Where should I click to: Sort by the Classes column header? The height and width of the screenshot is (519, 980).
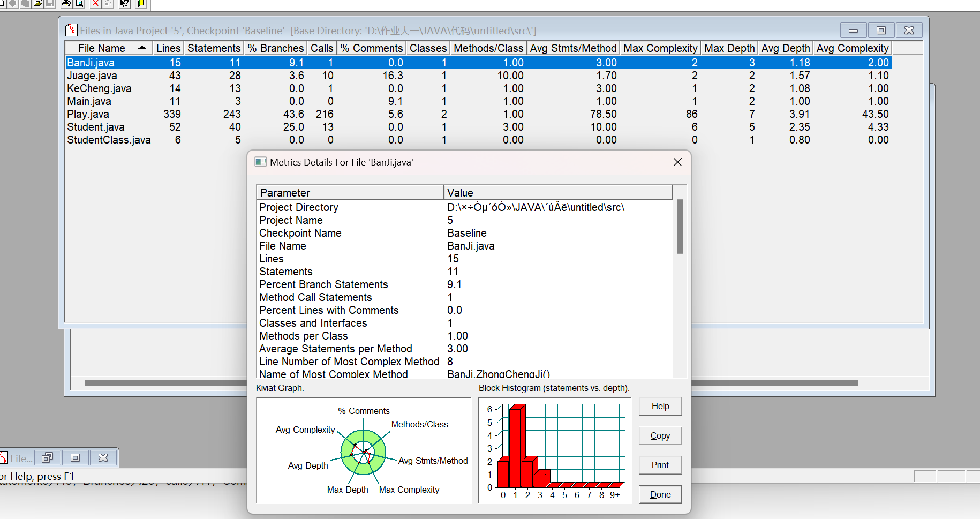(x=428, y=48)
